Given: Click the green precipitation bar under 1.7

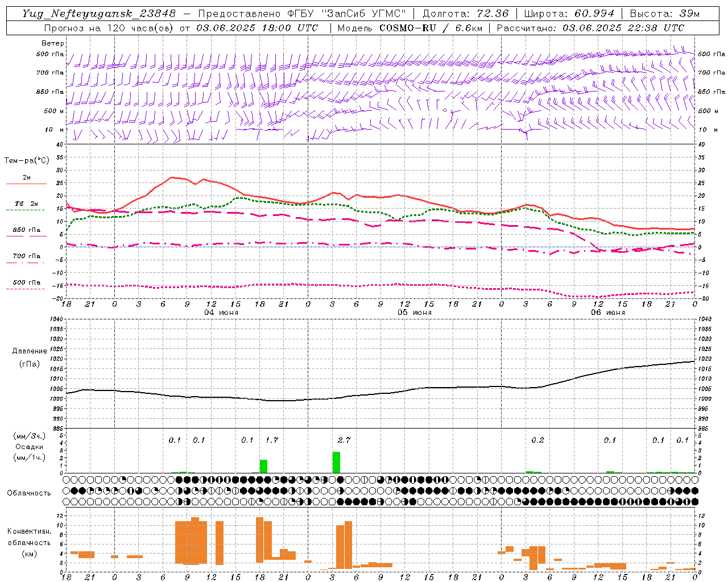Looking at the screenshot, I should tap(263, 466).
